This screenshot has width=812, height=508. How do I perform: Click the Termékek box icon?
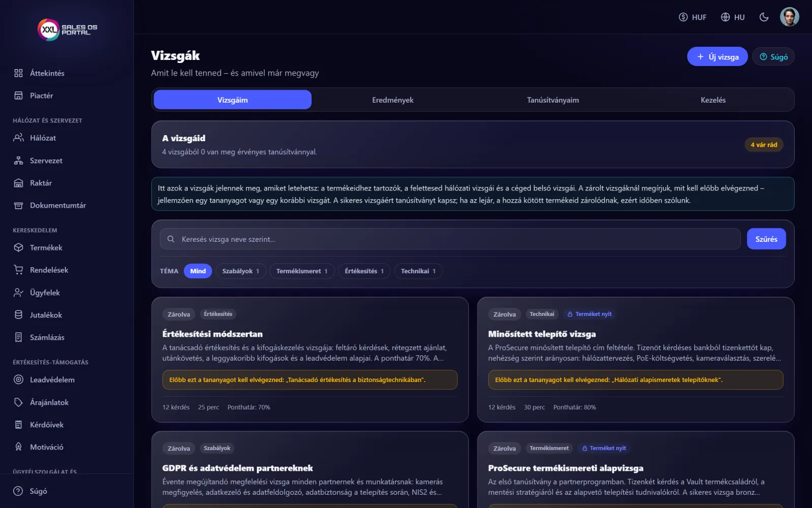pyautogui.click(x=19, y=247)
